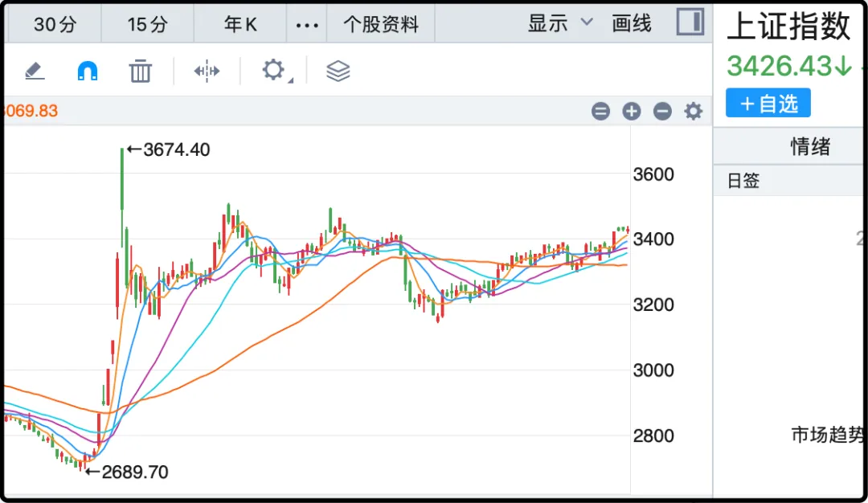Toggle the magnet snap tool
This screenshot has height=503, width=868.
[88, 72]
